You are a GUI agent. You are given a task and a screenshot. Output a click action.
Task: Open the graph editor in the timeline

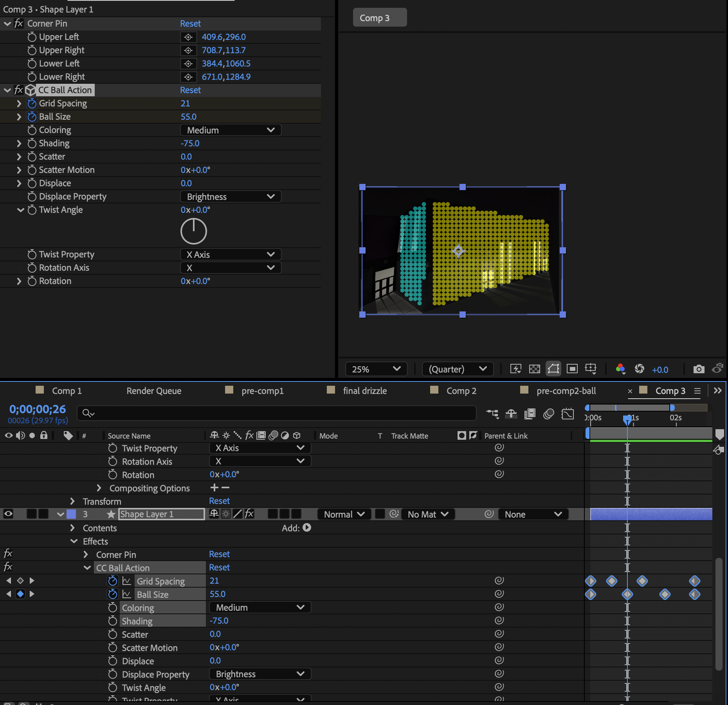[x=567, y=414]
